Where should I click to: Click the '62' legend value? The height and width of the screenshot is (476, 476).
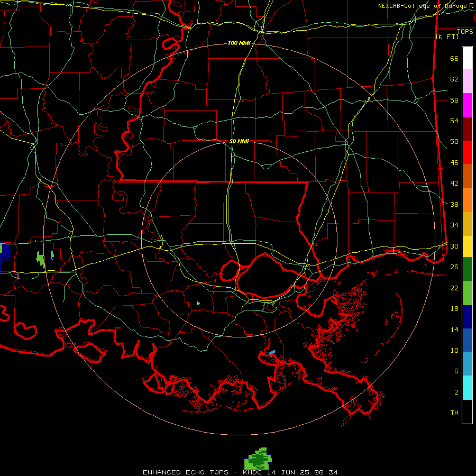(x=454, y=79)
